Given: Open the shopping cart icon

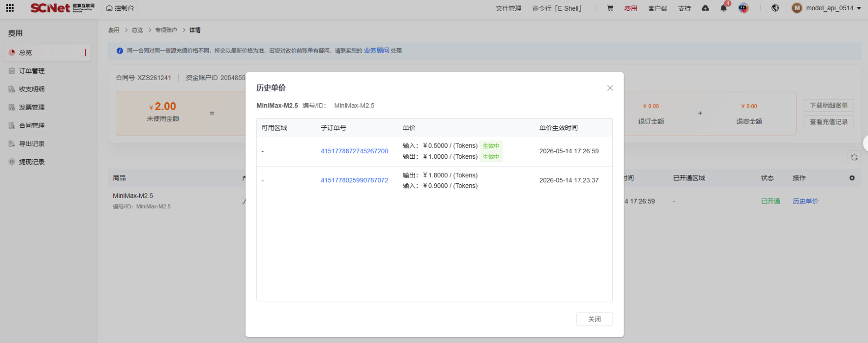Looking at the screenshot, I should (x=610, y=8).
